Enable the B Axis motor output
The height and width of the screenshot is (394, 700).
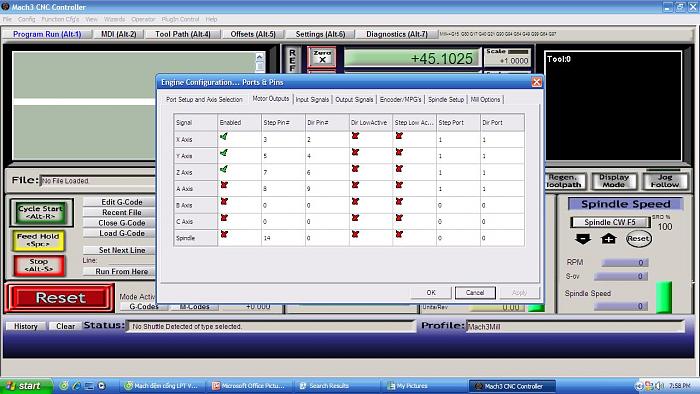(x=224, y=202)
